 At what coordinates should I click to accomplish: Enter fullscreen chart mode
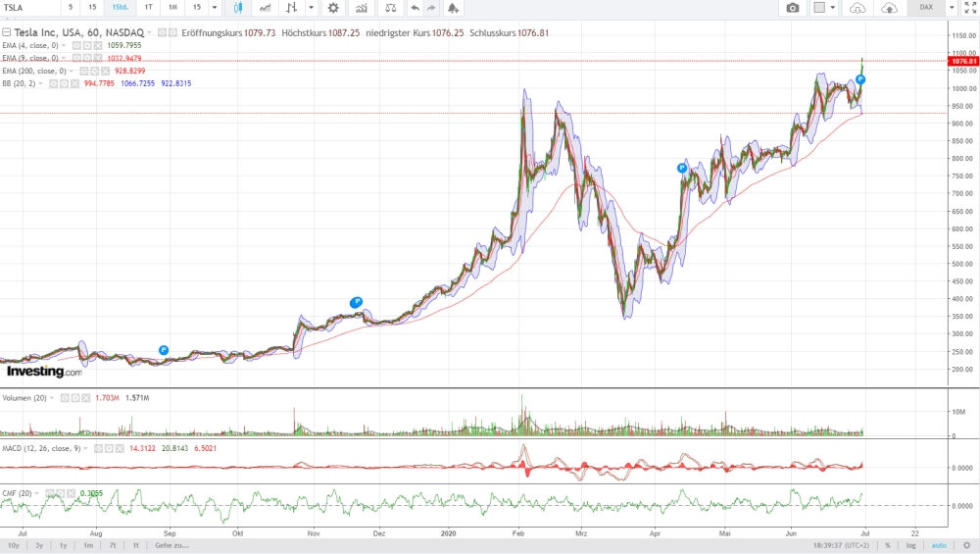click(x=970, y=8)
